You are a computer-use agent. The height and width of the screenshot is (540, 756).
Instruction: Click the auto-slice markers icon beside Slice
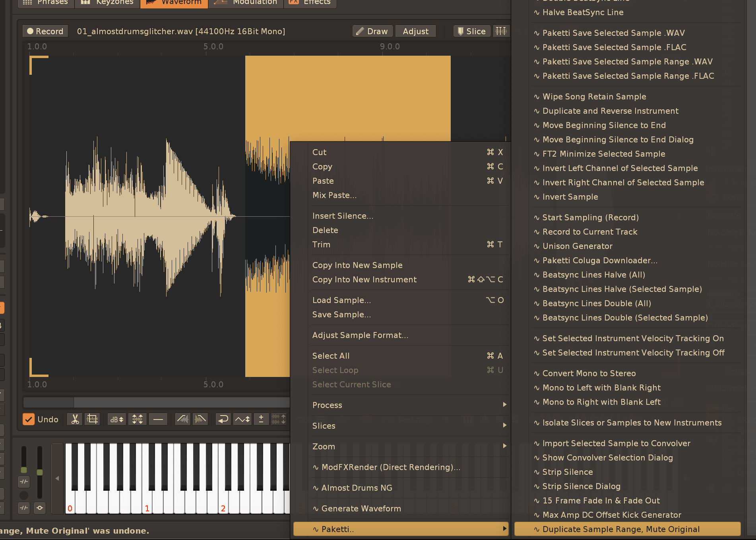point(501,31)
